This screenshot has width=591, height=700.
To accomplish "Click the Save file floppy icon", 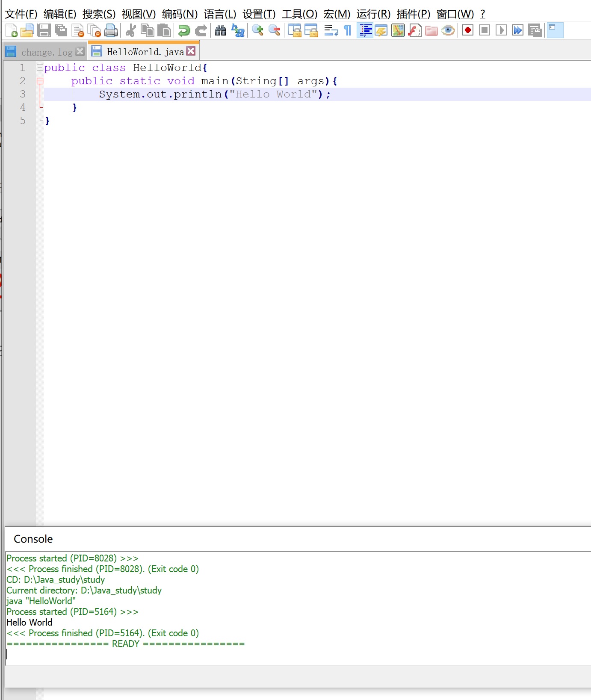I will (44, 30).
